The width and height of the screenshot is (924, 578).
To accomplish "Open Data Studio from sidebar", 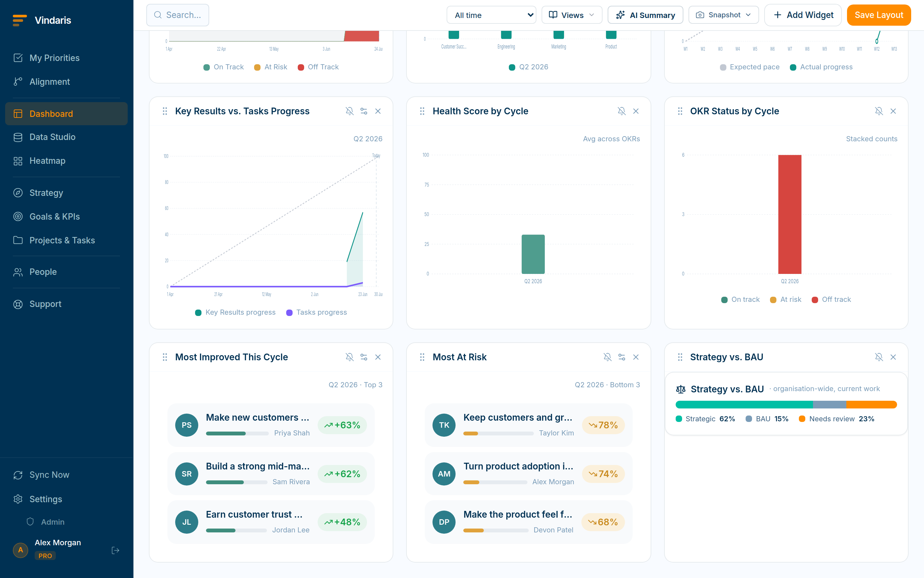I will point(66,137).
